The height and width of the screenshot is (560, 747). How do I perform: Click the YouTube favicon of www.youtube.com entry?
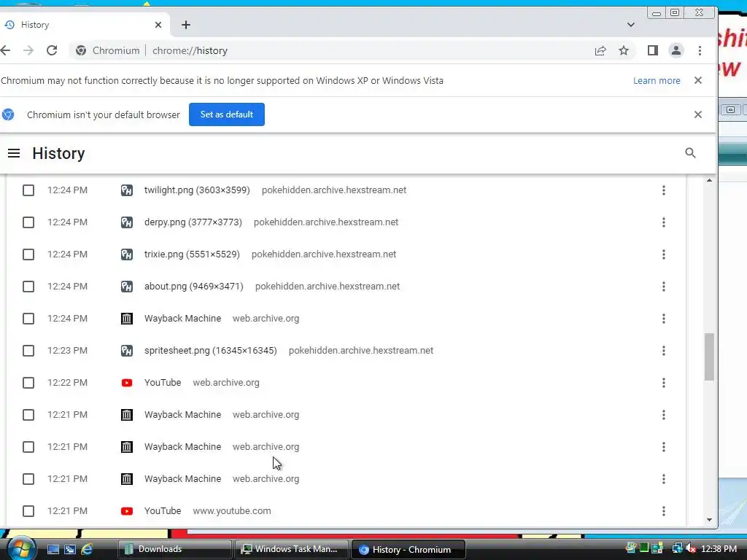tap(127, 511)
